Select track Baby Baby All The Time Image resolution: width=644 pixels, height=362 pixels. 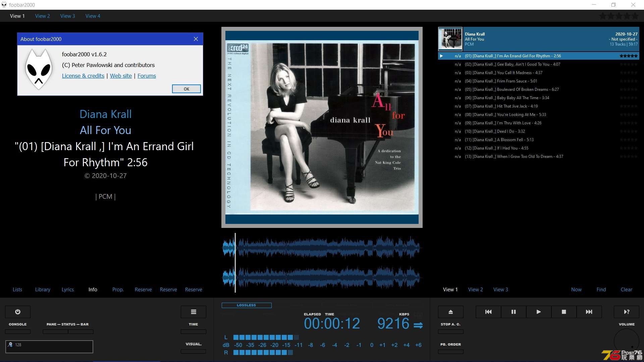tap(538, 98)
